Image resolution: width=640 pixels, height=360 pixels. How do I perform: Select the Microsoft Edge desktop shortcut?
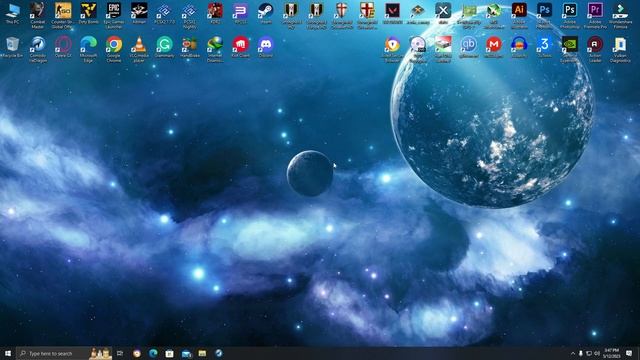89,49
